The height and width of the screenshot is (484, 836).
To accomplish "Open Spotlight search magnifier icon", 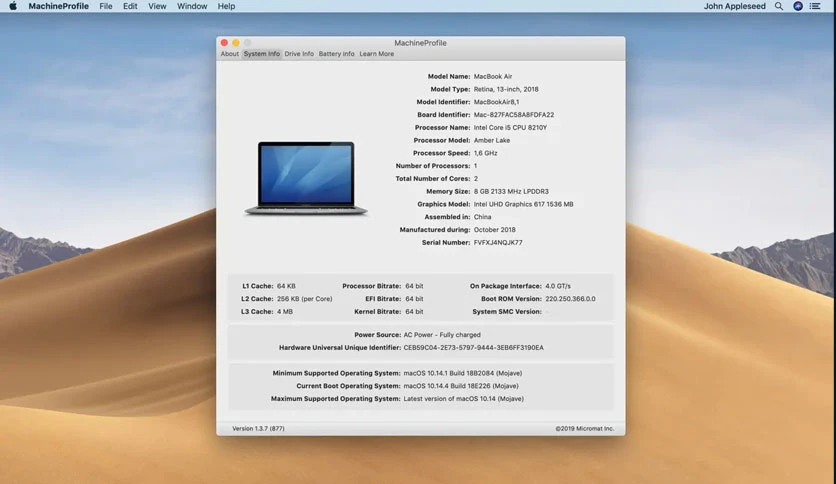I will pyautogui.click(x=779, y=6).
